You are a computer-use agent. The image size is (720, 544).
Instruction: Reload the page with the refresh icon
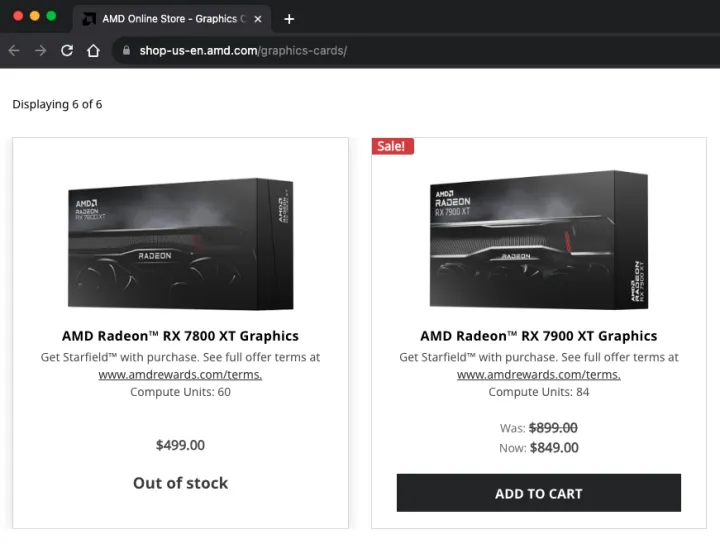click(x=67, y=50)
